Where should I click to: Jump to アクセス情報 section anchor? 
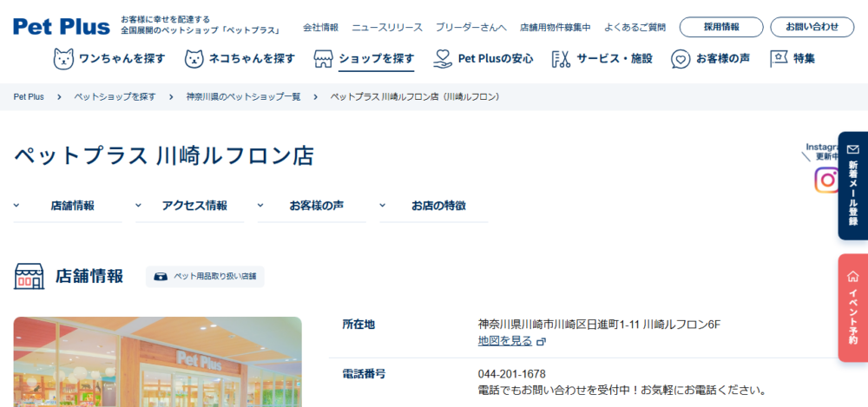(189, 206)
